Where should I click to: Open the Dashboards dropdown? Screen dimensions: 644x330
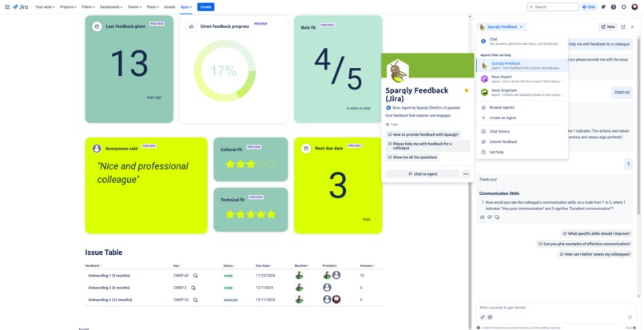point(111,7)
